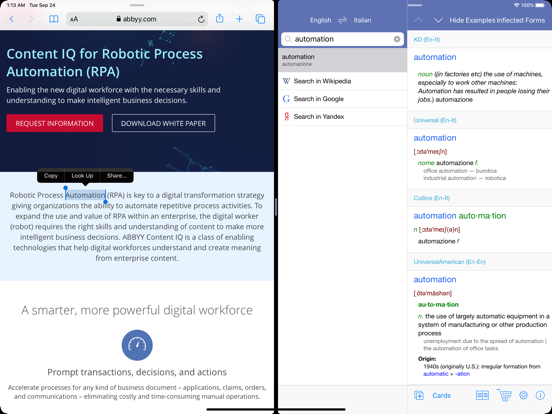The width and height of the screenshot is (552, 414).
Task: Open Safari bookmarks book icon
Action: (54, 19)
